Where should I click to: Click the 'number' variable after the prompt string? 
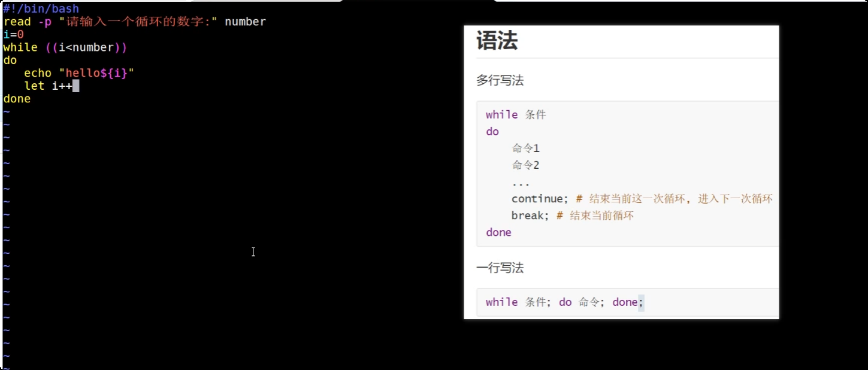pos(245,22)
